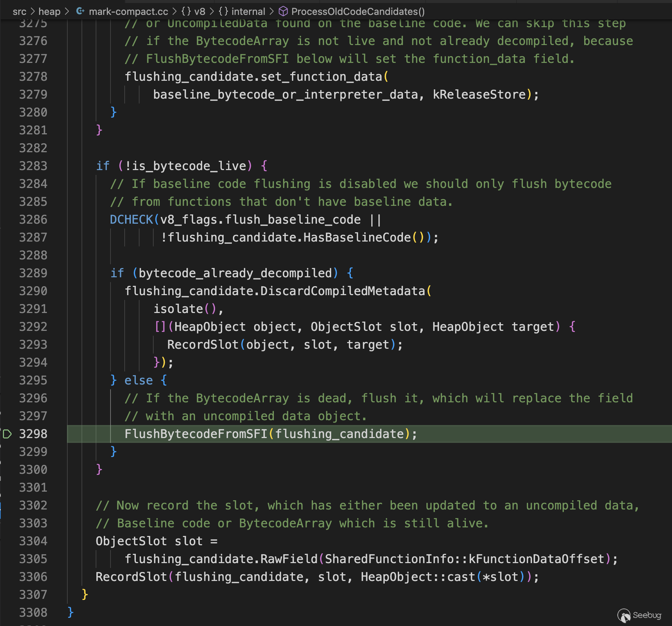This screenshot has width=672, height=626.
Task: Click ObjectSlot parameter type on line 3292
Action: [346, 327]
